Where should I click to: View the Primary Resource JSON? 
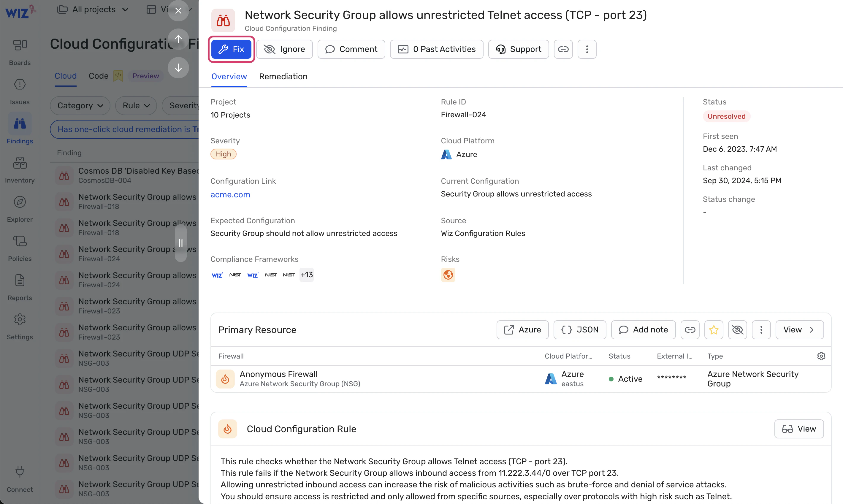point(580,330)
